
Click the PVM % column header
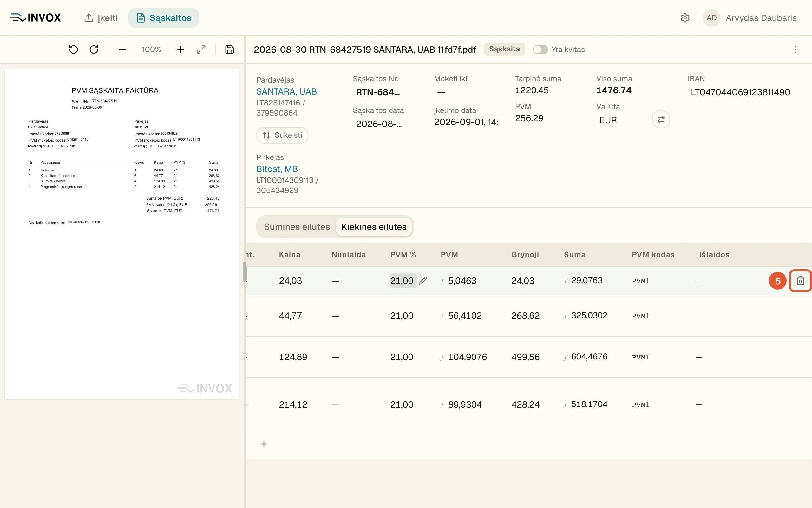point(403,255)
